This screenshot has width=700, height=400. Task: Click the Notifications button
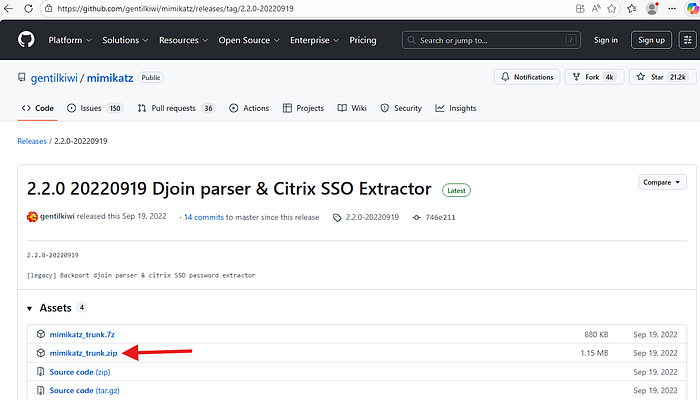click(527, 77)
